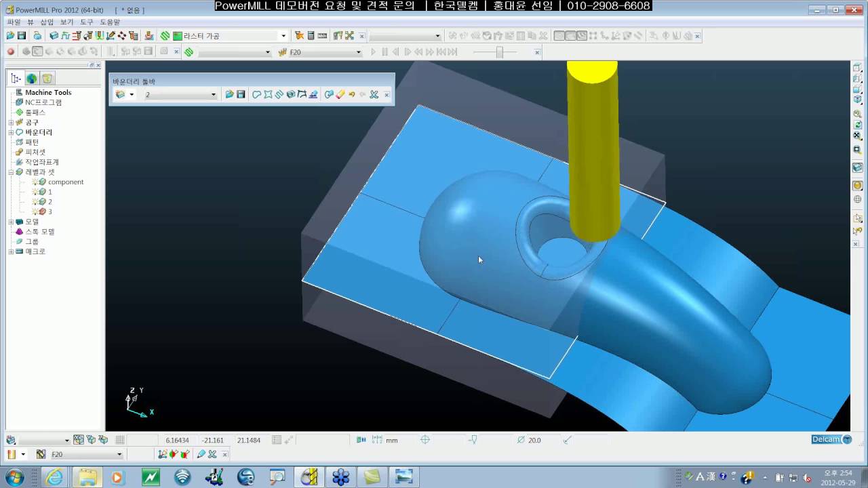Screen dimensions: 868x488
Task: Toggle light bulb for set 3
Action: coord(35,211)
